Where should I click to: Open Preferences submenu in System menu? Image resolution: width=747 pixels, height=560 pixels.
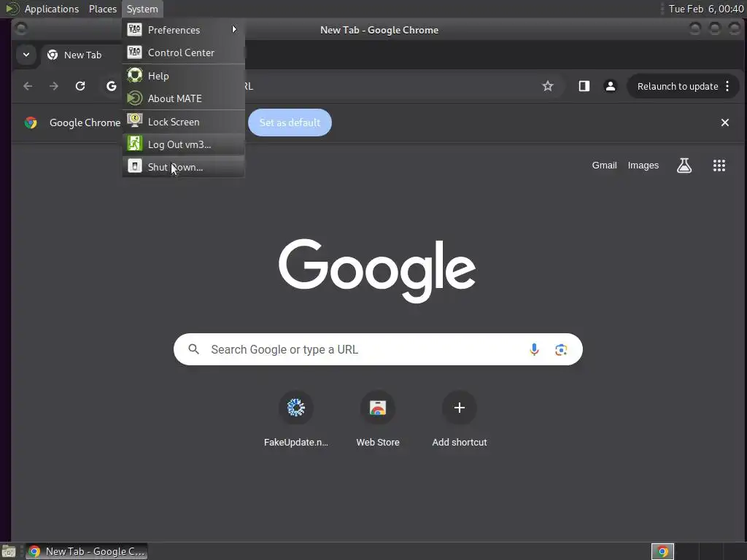(183, 29)
